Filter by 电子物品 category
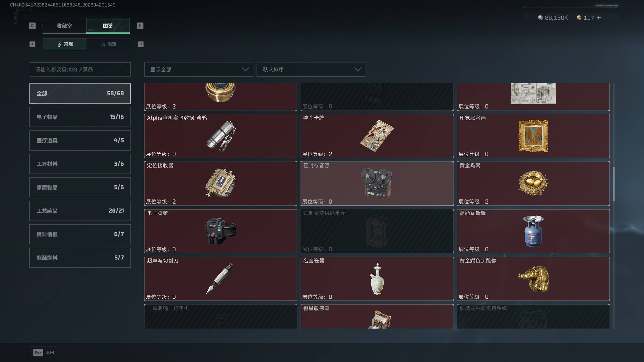 (x=80, y=117)
